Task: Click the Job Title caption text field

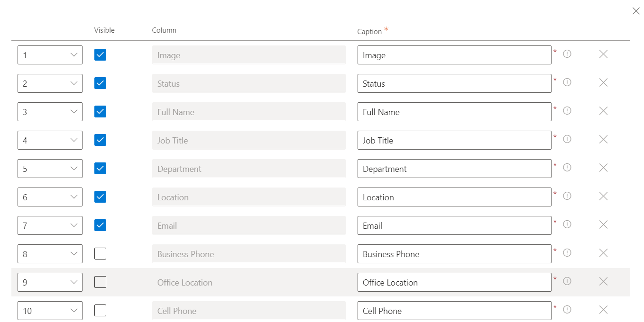Action: pyautogui.click(x=454, y=140)
